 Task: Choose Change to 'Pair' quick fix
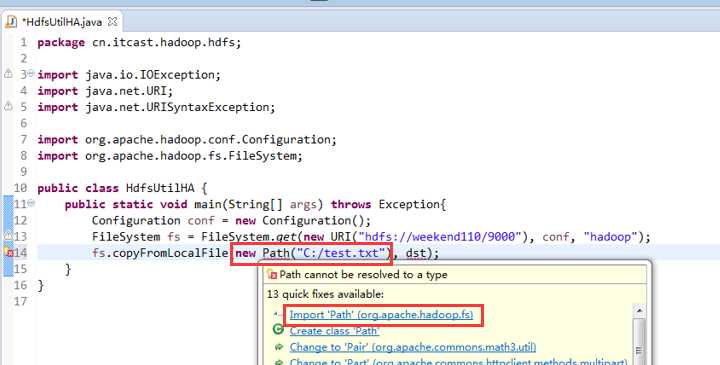[413, 347]
